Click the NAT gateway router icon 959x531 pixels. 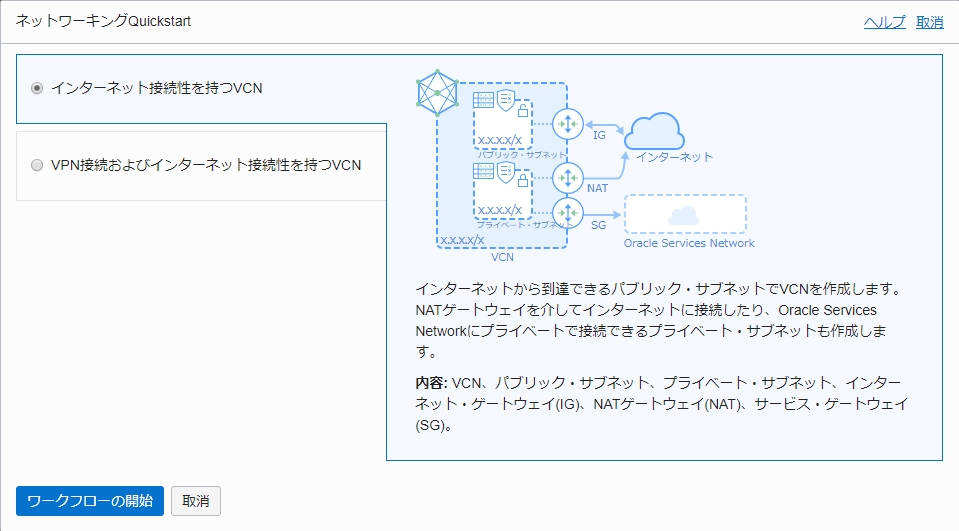567,179
